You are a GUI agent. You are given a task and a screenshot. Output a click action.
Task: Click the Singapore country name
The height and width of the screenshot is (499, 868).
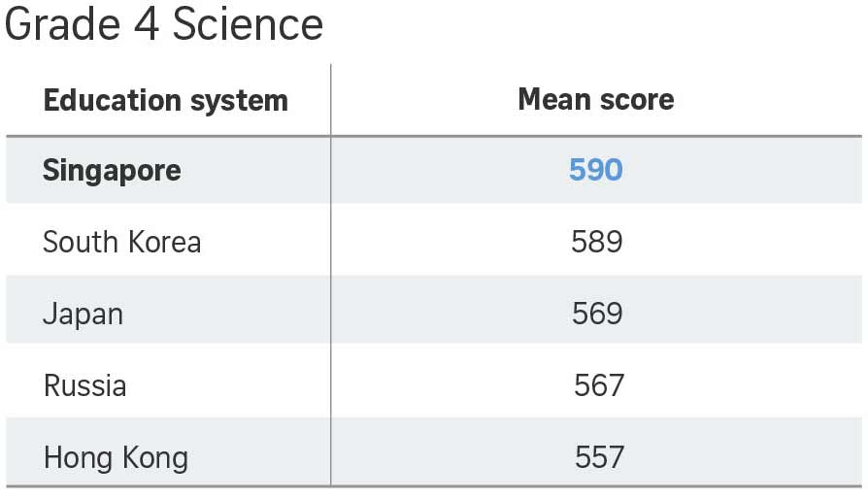click(112, 171)
